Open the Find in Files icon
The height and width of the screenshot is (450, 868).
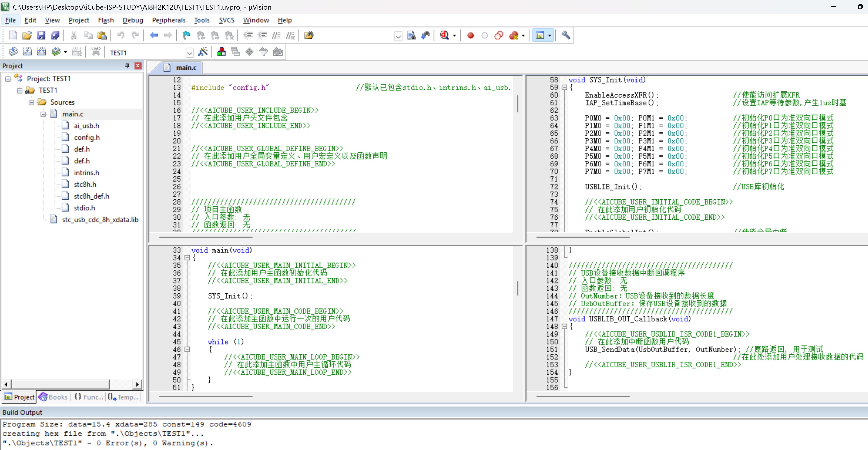309,35
